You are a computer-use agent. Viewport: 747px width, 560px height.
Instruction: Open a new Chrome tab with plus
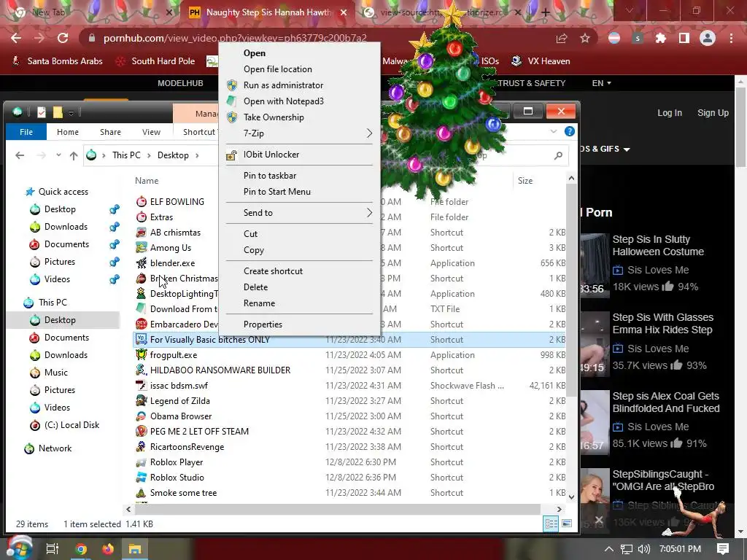(x=546, y=12)
